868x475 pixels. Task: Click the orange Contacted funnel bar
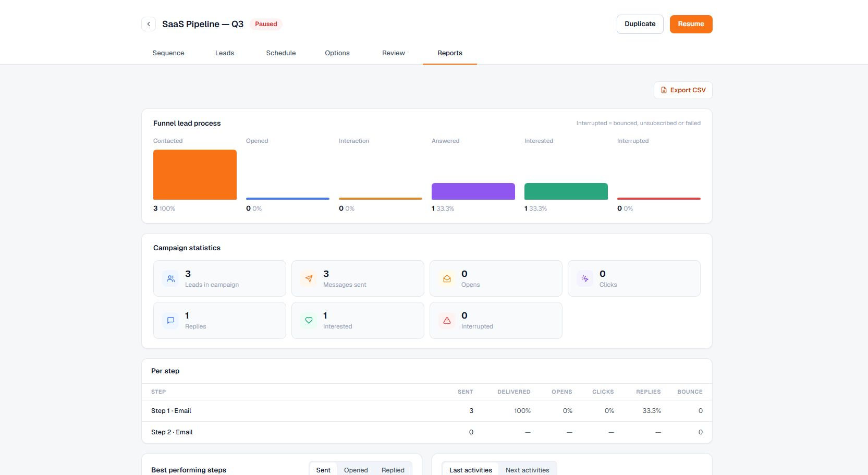195,175
